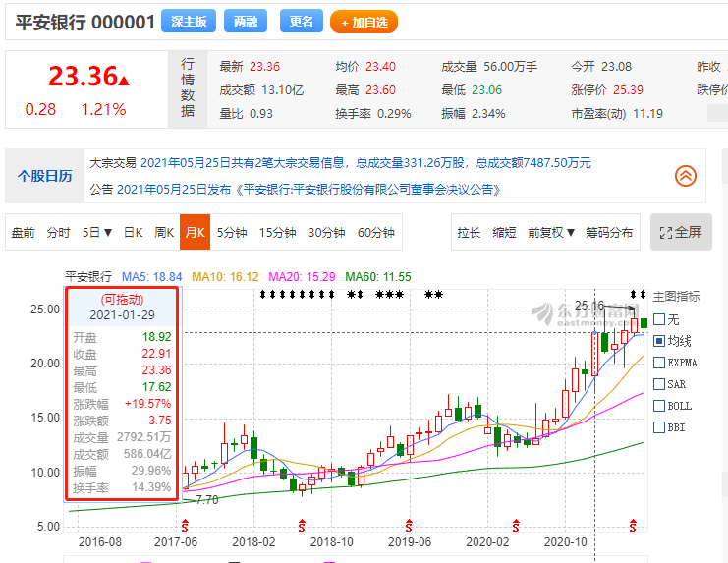Toggle the 均线 indicator checkbox

659,341
